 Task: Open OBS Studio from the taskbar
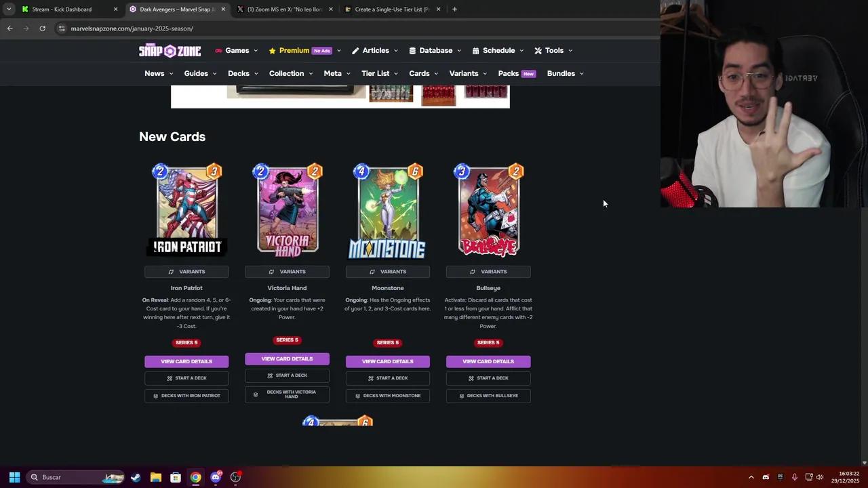(235, 477)
